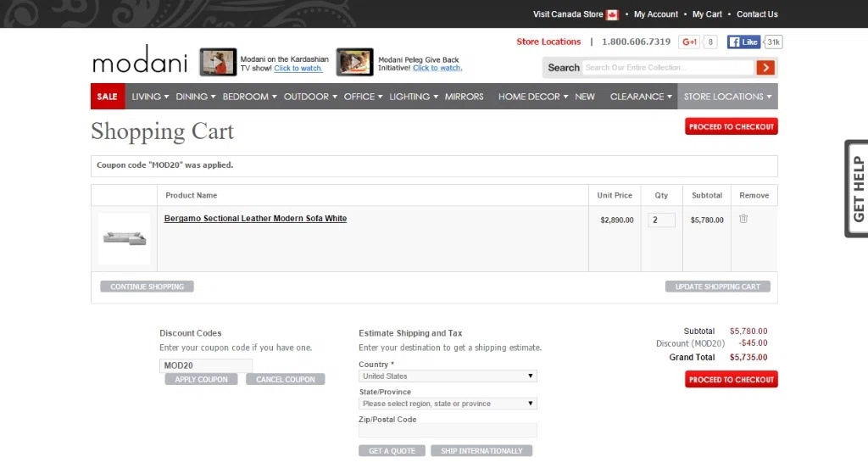Screen dimensions: 868x468
Task: Open the MIRRORS menu item
Action: click(464, 97)
